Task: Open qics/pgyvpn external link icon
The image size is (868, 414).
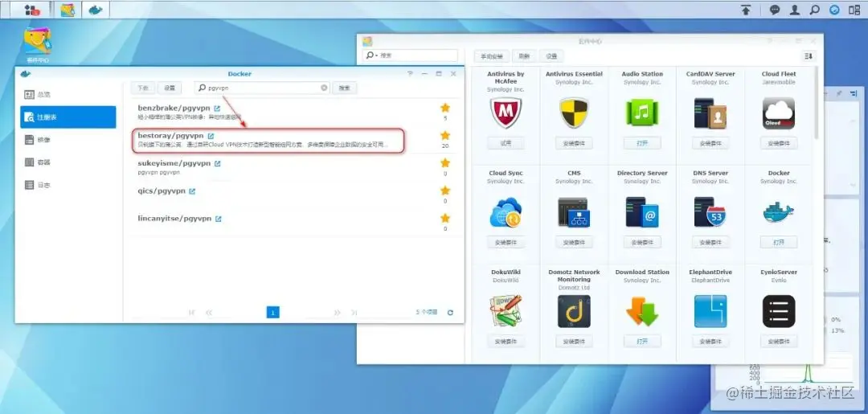Action: pyautogui.click(x=192, y=191)
